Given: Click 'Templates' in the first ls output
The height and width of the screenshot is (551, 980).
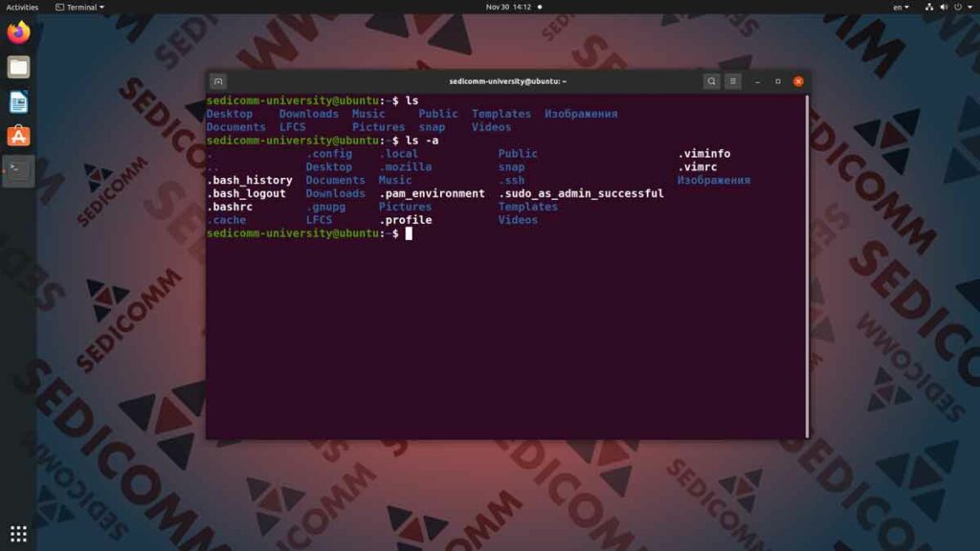Looking at the screenshot, I should click(x=501, y=114).
